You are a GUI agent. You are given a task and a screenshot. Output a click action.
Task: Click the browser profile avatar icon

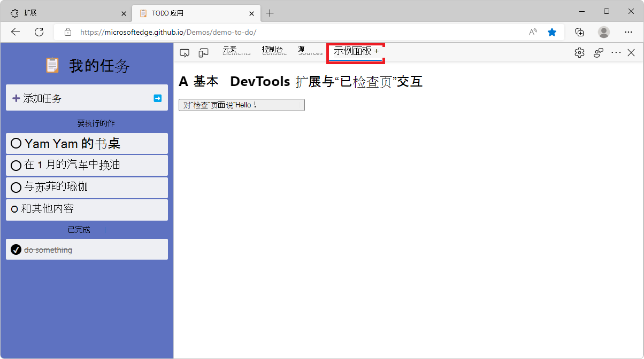point(603,32)
